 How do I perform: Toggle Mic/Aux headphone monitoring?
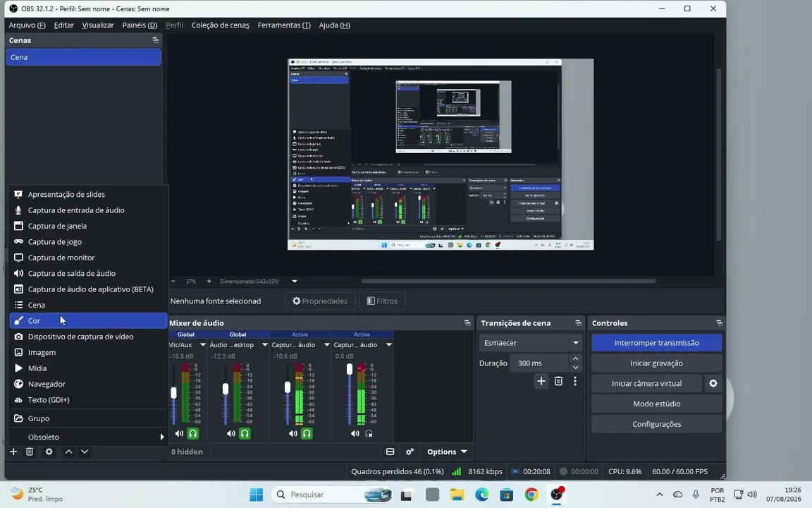(x=192, y=433)
